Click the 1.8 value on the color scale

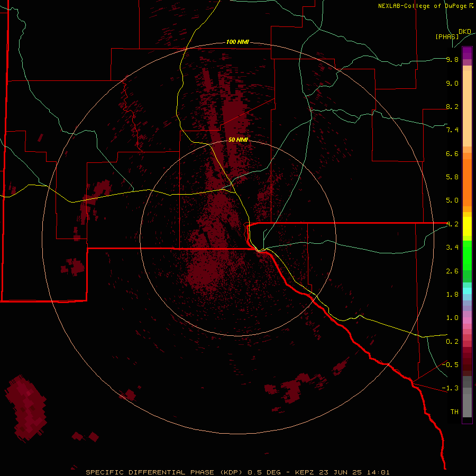(x=452, y=295)
